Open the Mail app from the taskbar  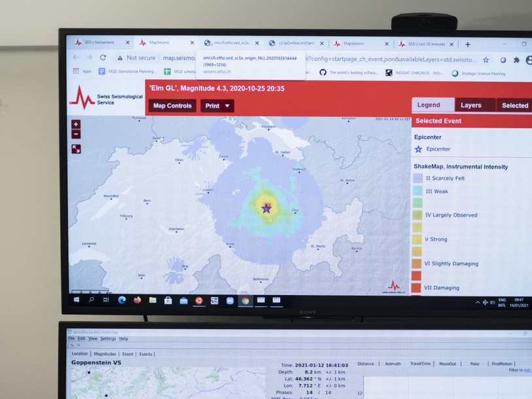click(184, 301)
